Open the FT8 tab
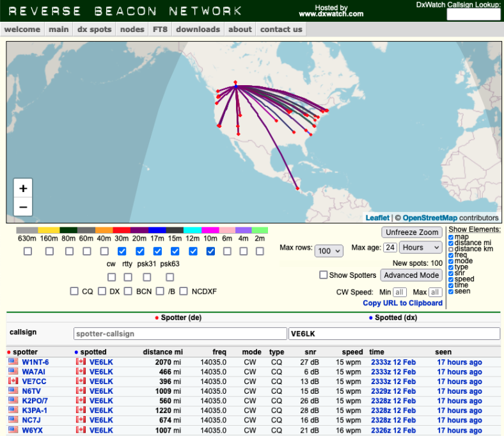This screenshot has width=504, height=436. click(160, 29)
